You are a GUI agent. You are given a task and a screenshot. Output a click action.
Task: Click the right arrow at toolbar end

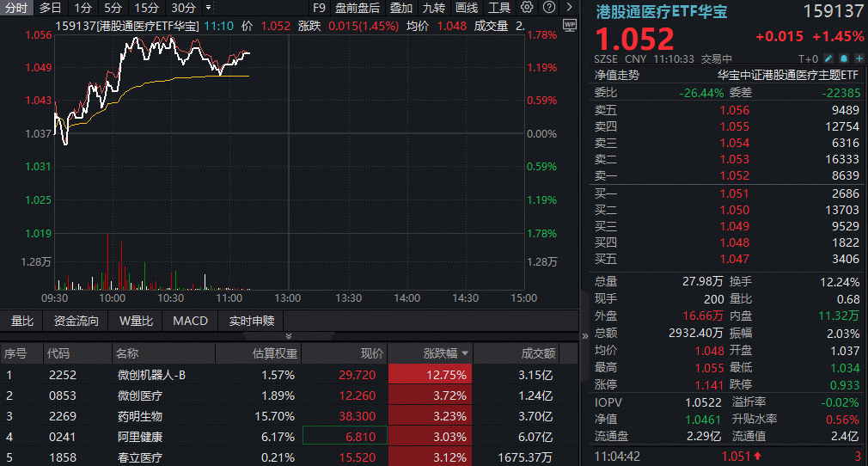tap(569, 8)
